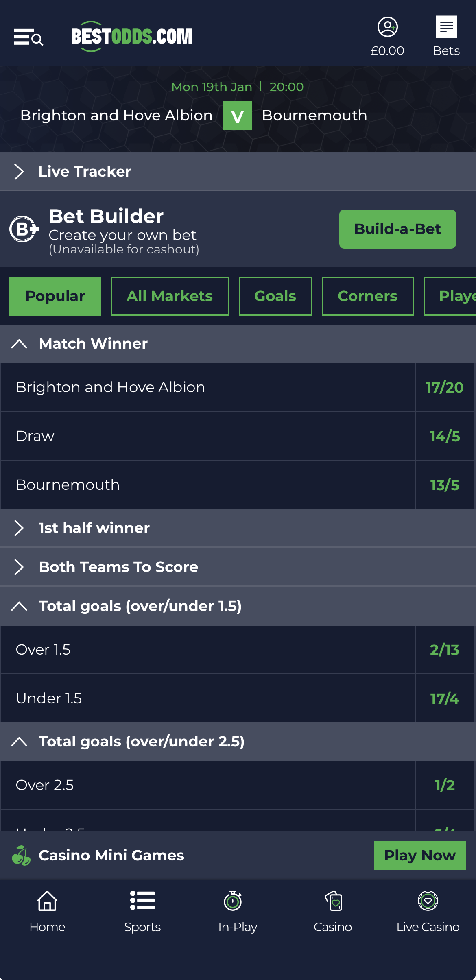Click Play Now for Casino Mini Games

(419, 856)
